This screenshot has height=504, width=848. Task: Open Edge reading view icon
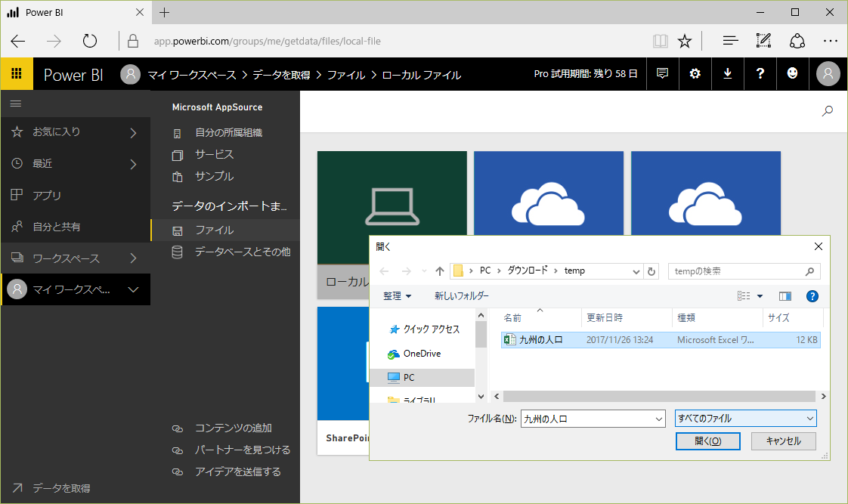(x=661, y=41)
